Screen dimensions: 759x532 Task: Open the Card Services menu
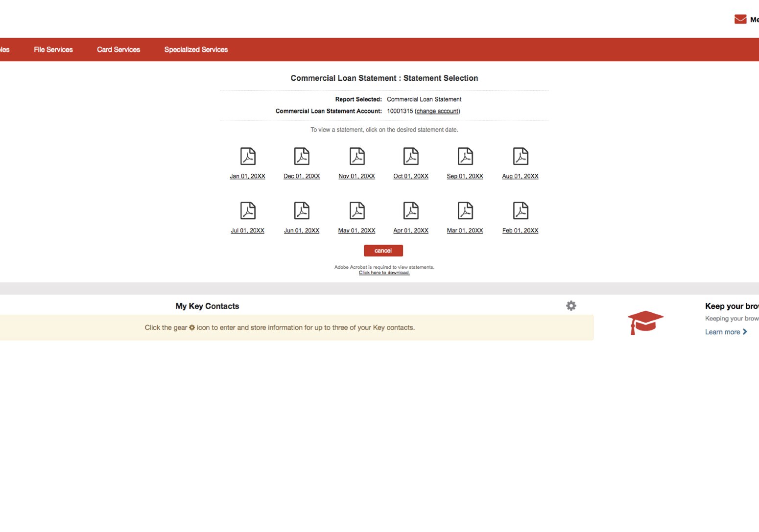pyautogui.click(x=118, y=49)
